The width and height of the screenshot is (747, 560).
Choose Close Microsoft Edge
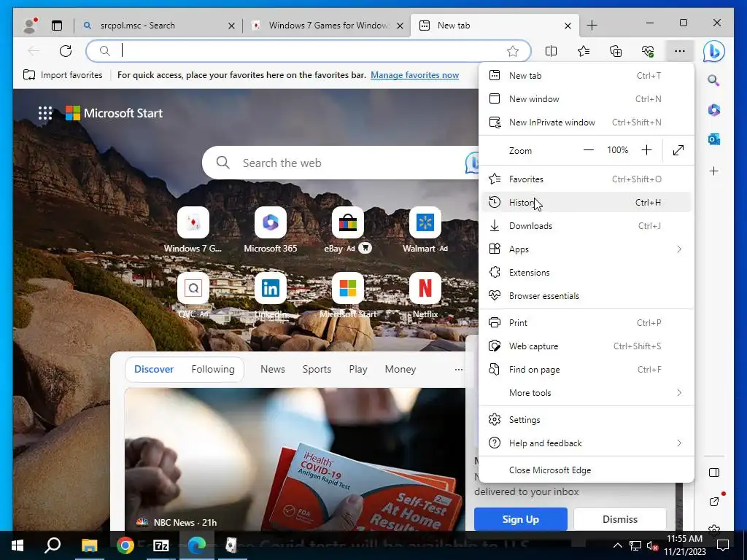click(x=587, y=470)
